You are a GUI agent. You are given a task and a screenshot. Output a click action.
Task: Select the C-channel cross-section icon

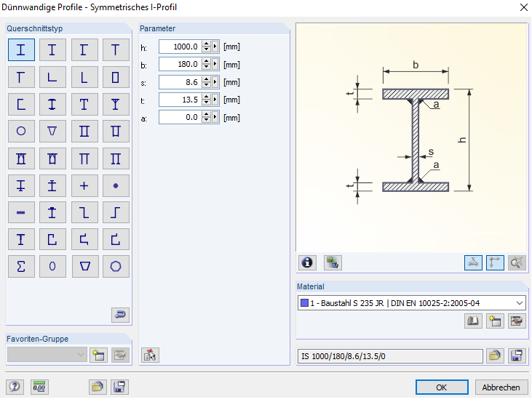pyautogui.click(x=21, y=104)
